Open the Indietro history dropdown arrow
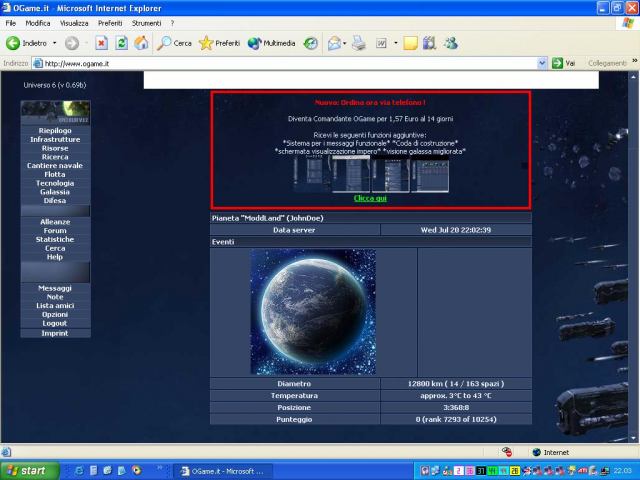The width and height of the screenshot is (640, 480). 54,43
